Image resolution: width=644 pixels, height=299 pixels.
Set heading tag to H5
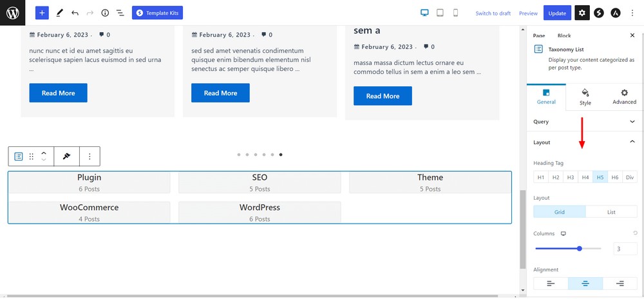point(600,177)
